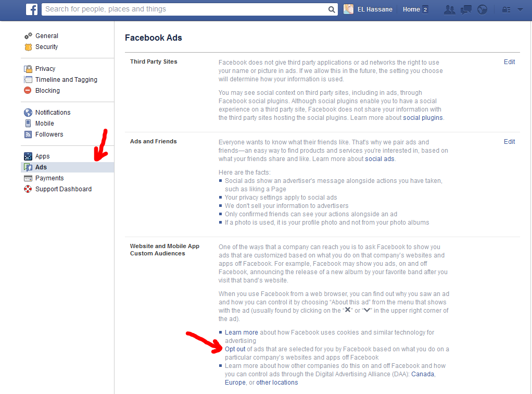The height and width of the screenshot is (394, 532).
Task: Open the Europe DAA link
Action: pos(235,383)
